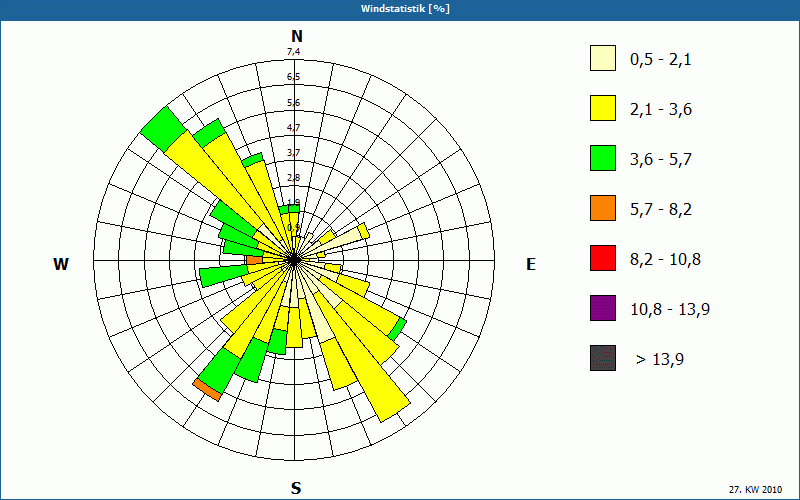The height and width of the screenshot is (500, 800).
Task: Click the "27. KW 2010" date label
Action: (x=755, y=489)
